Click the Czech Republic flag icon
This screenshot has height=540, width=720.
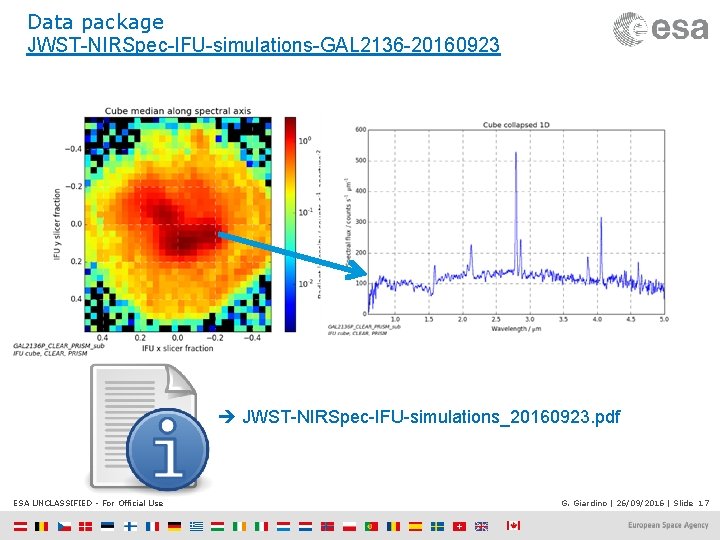64,526
